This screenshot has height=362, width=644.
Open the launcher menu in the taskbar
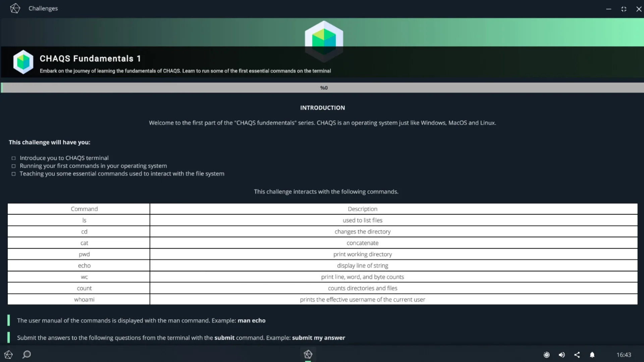(8, 355)
